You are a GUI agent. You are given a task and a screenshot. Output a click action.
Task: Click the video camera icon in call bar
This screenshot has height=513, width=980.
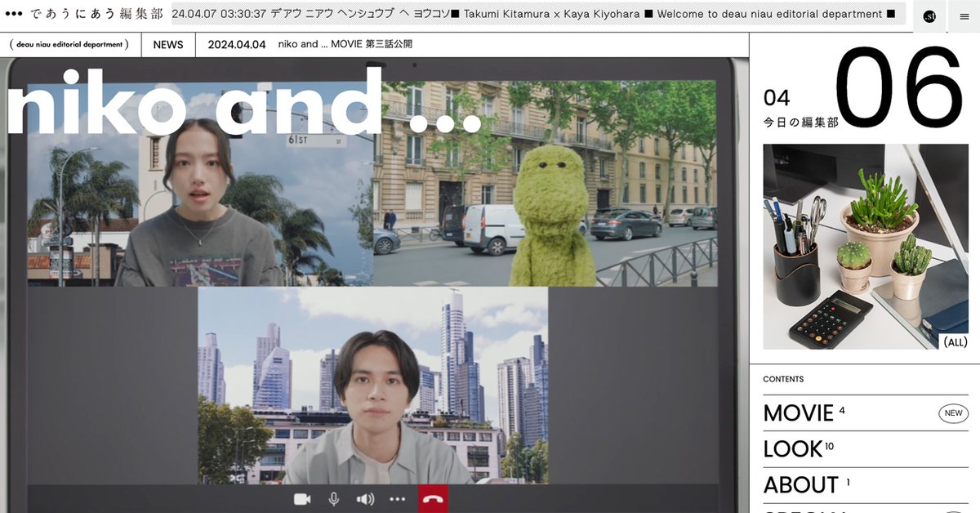[x=302, y=498]
